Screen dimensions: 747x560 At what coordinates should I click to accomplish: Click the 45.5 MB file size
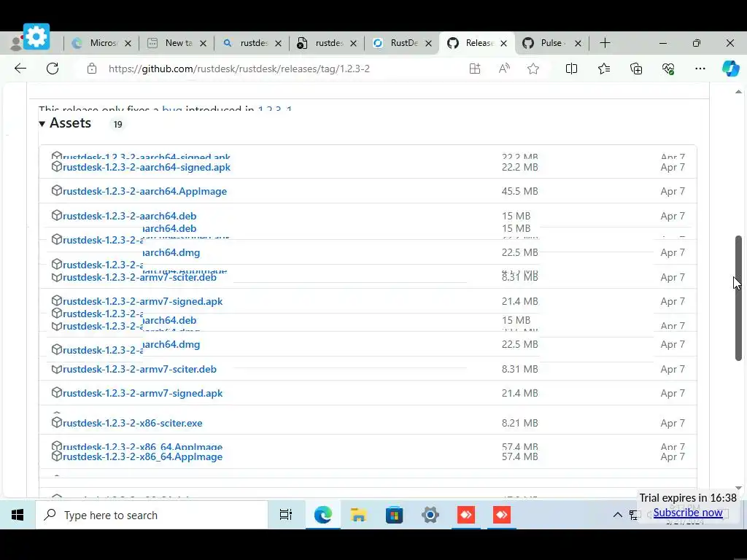pyautogui.click(x=519, y=191)
